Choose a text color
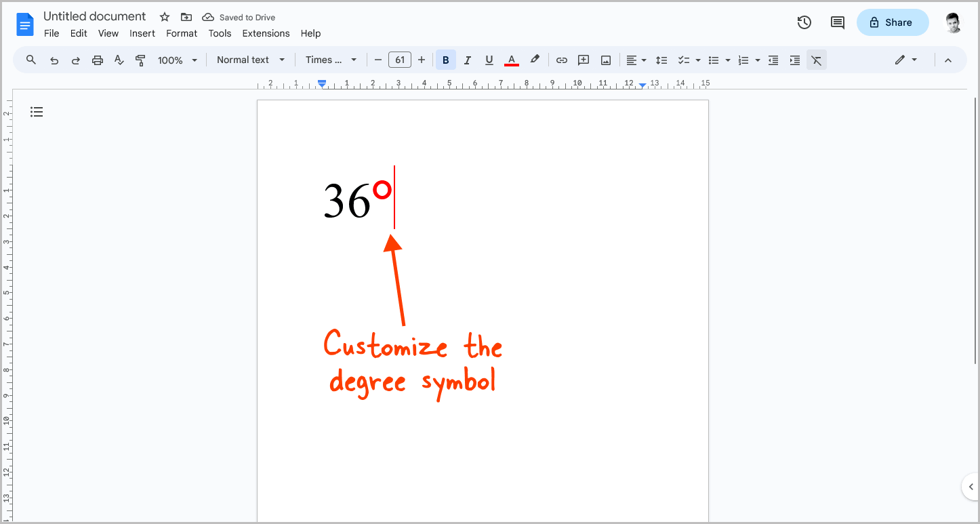Viewport: 980px width, 524px height. point(511,60)
